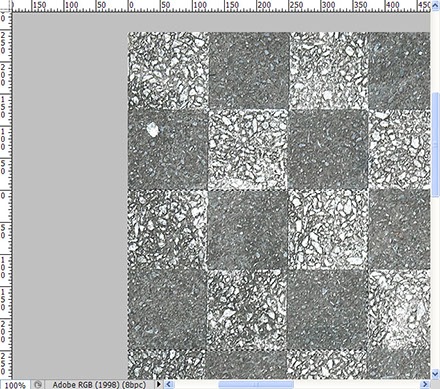This screenshot has height=389, width=440.
Task: Click the ruler origin corner box
Action: (x=6, y=6)
